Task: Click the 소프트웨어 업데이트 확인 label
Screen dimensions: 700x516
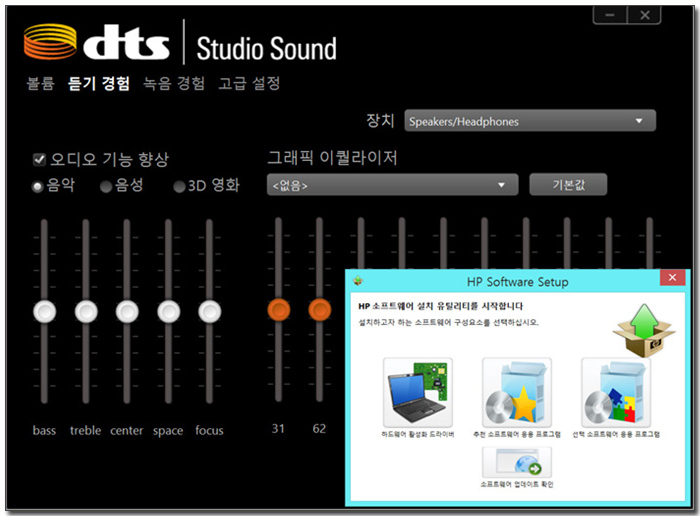Action: click(x=517, y=484)
